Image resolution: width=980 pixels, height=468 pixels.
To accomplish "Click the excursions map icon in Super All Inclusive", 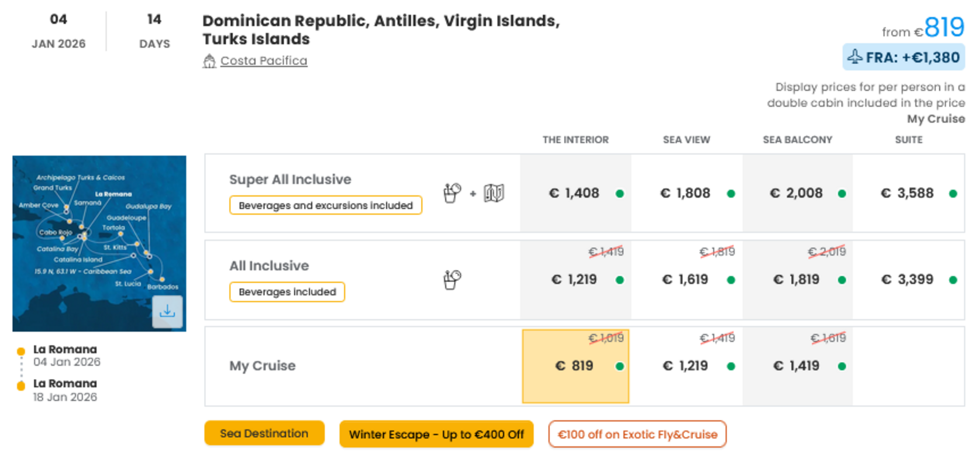I will (494, 193).
